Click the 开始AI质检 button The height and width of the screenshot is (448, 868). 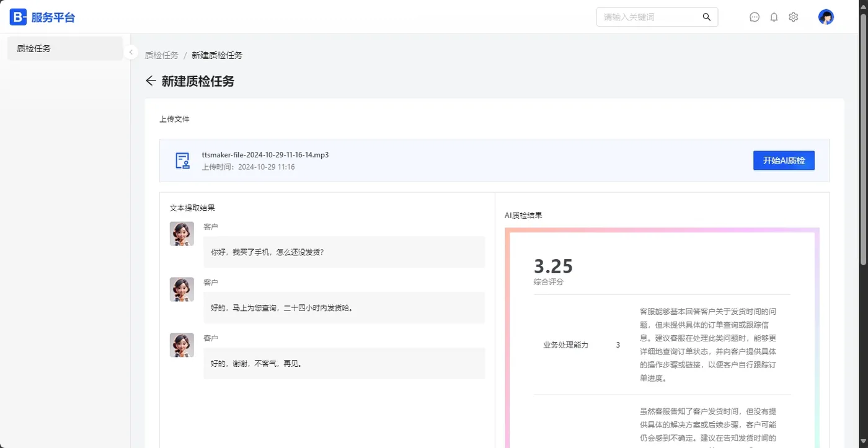pyautogui.click(x=784, y=160)
